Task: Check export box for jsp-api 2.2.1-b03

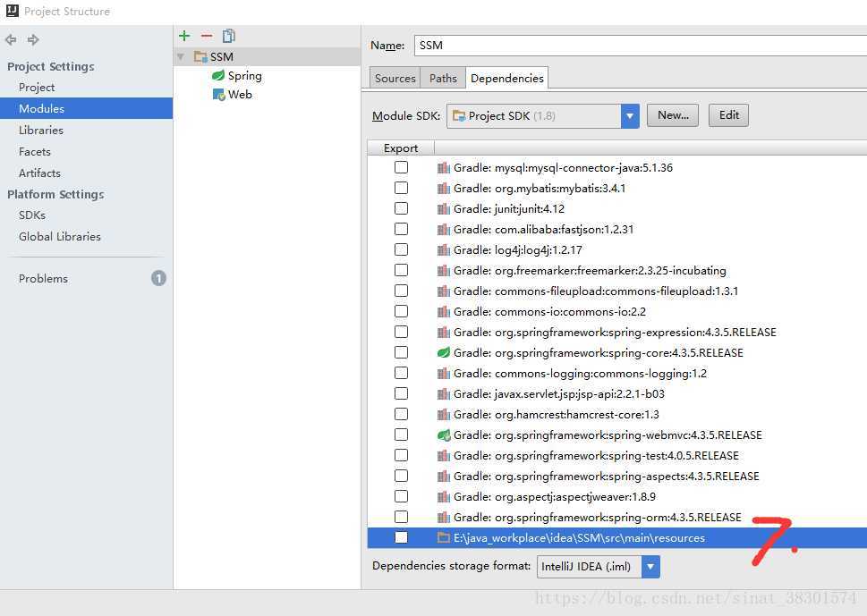Action: click(402, 393)
